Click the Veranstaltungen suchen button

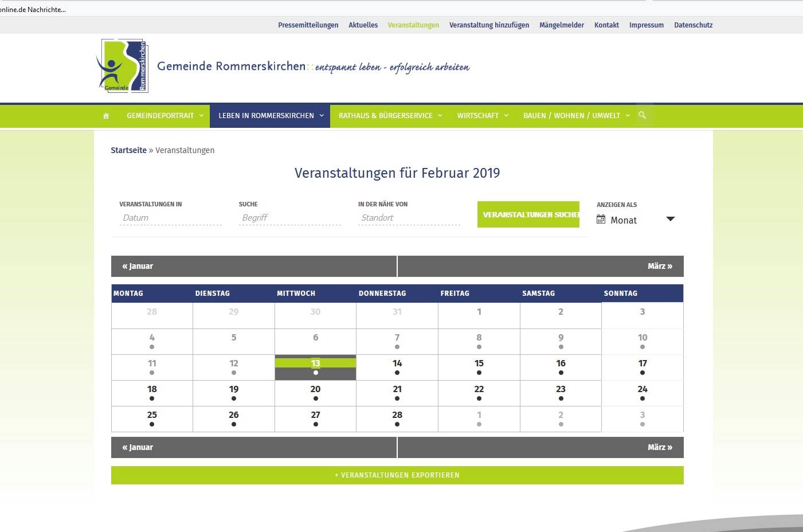(x=528, y=214)
